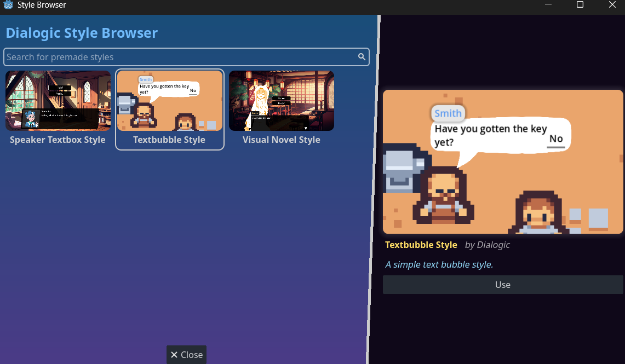Image resolution: width=625 pixels, height=364 pixels.
Task: Close the window using the title bar X
Action: 612,5
